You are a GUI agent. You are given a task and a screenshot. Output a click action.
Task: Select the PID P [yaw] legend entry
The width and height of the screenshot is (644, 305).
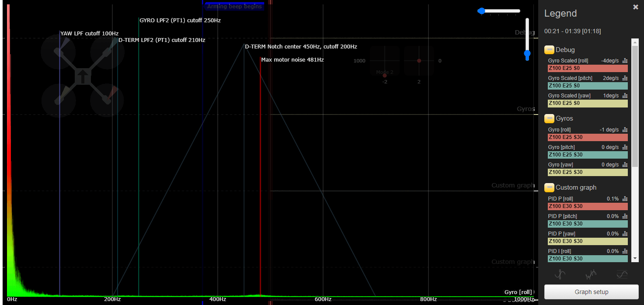(562, 234)
